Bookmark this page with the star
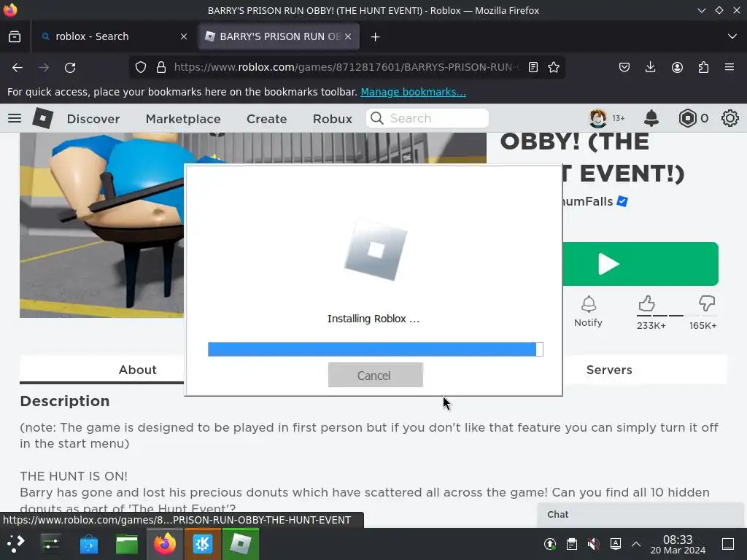747x560 pixels. pyautogui.click(x=553, y=68)
